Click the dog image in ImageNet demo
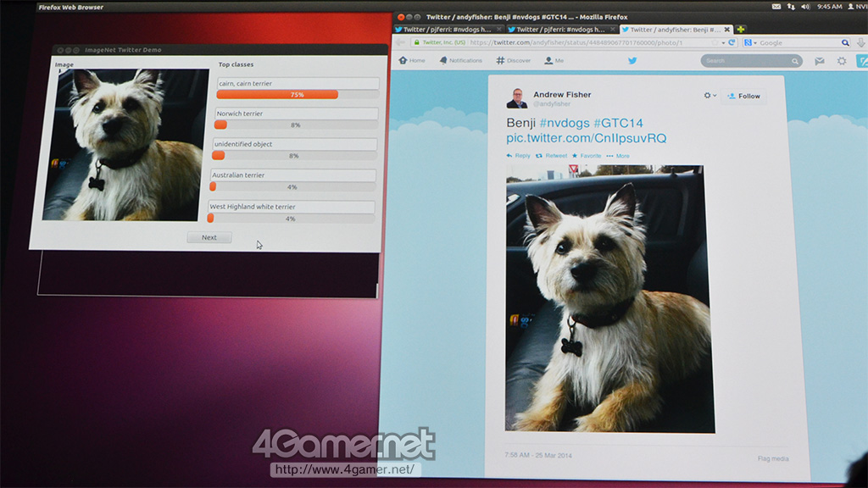Image resolution: width=868 pixels, height=488 pixels. coord(125,145)
